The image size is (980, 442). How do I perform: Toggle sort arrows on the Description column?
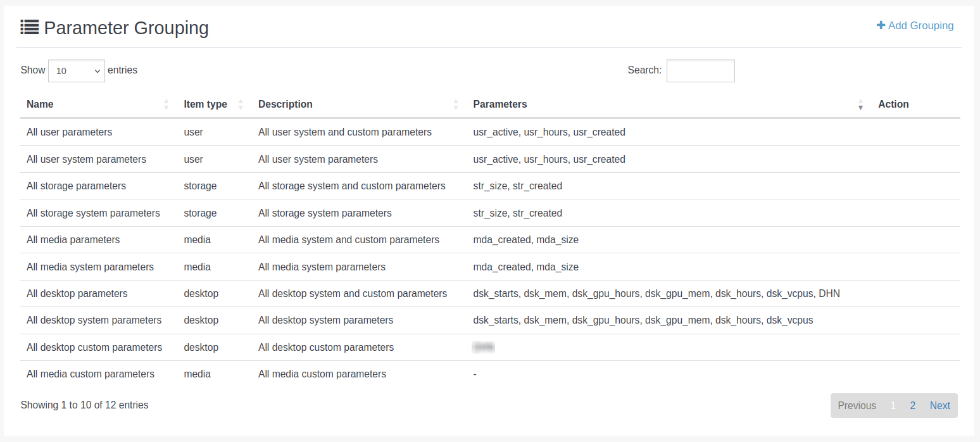pos(456,104)
